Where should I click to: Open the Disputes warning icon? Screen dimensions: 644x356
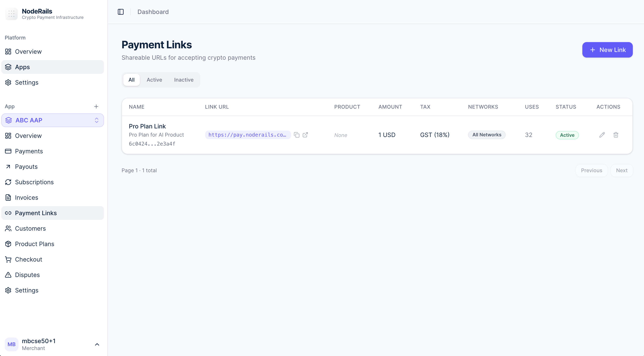[x=8, y=275]
